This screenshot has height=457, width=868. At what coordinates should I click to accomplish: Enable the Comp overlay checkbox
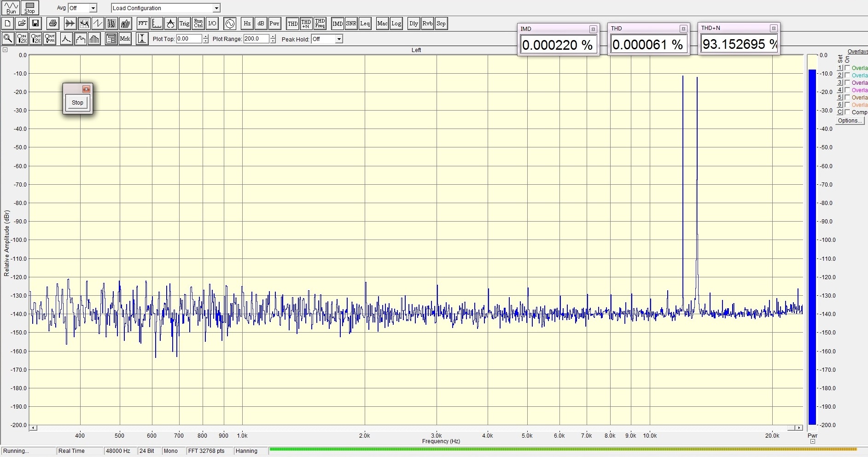pyautogui.click(x=847, y=112)
